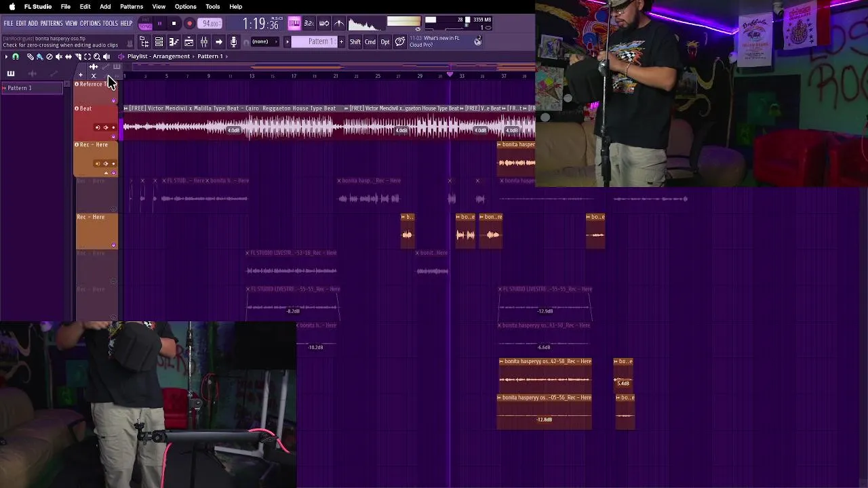
Task: Click the microphone recording icon
Action: point(233,42)
